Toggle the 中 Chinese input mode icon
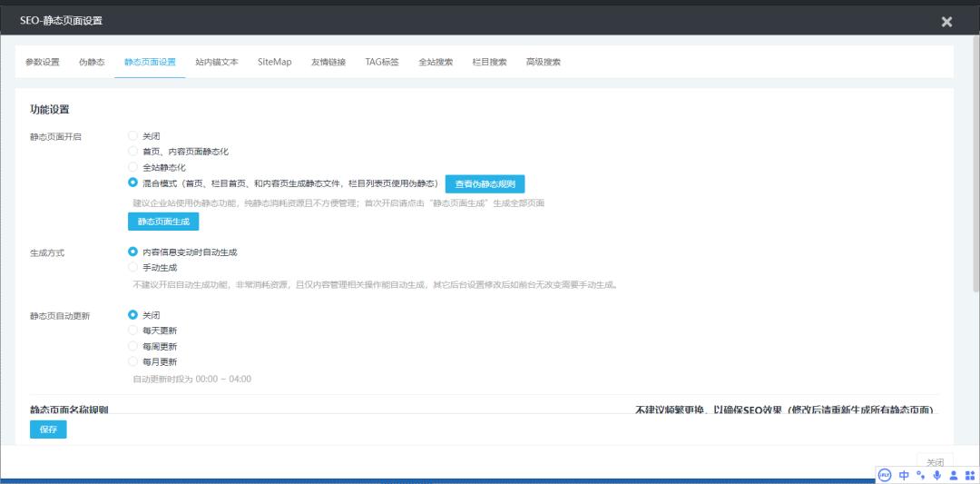The height and width of the screenshot is (484, 980). (904, 475)
